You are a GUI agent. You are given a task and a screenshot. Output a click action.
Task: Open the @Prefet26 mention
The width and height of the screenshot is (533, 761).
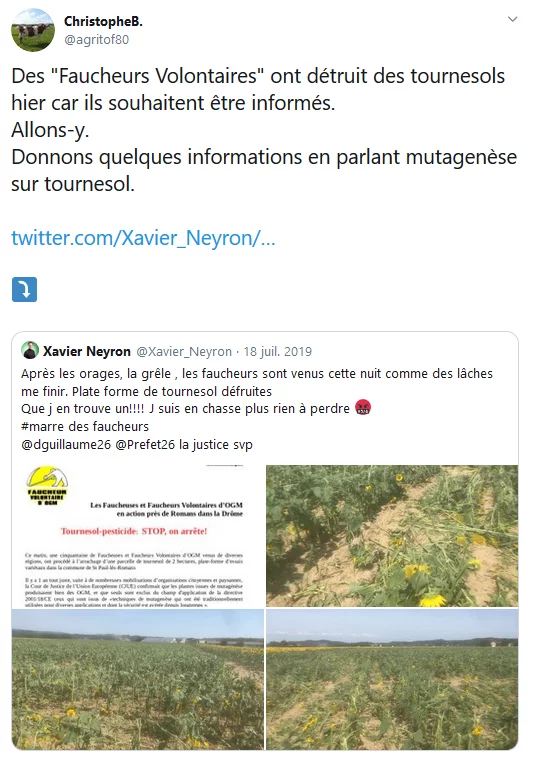(145, 445)
